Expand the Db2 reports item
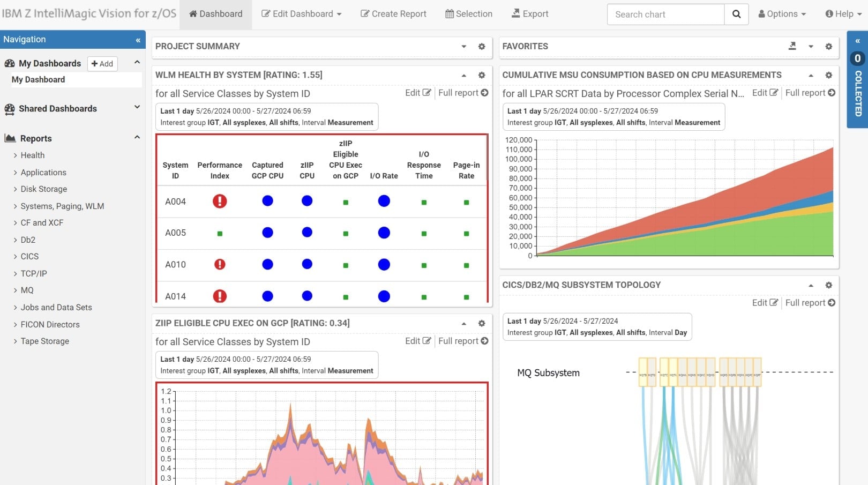868x485 pixels. (x=28, y=240)
